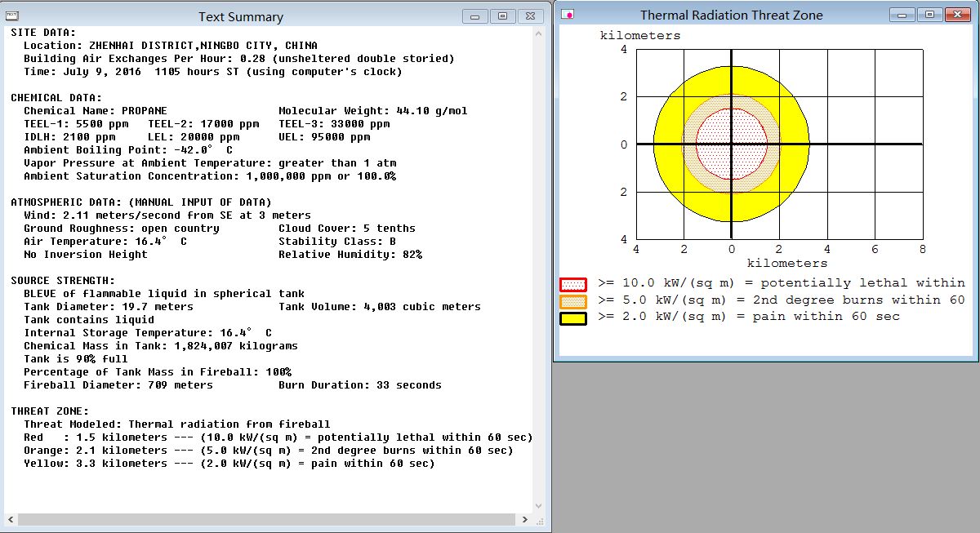Click the Vapor Pressure at Ambient Temperature line
The height and width of the screenshot is (533, 980).
coord(210,163)
